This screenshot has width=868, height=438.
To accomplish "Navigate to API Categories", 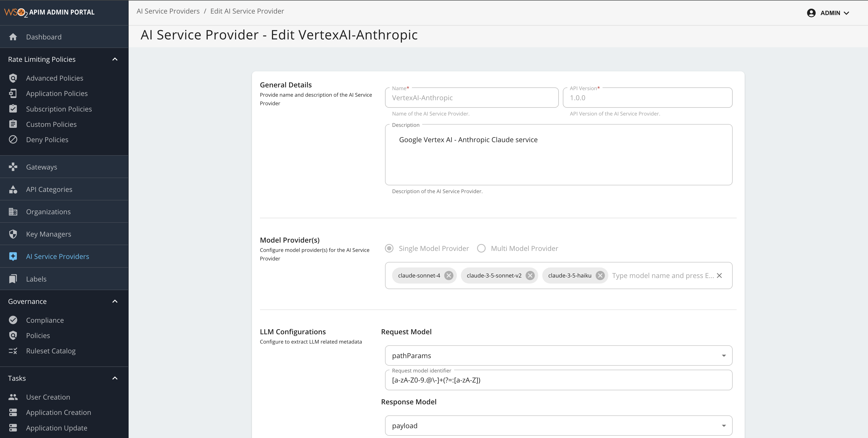I will click(64, 189).
